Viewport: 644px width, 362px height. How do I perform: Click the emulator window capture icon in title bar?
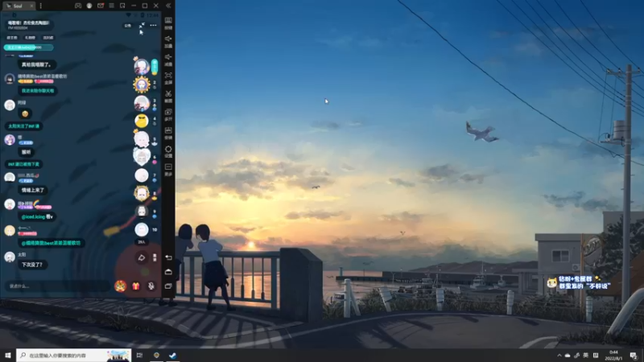pyautogui.click(x=122, y=6)
